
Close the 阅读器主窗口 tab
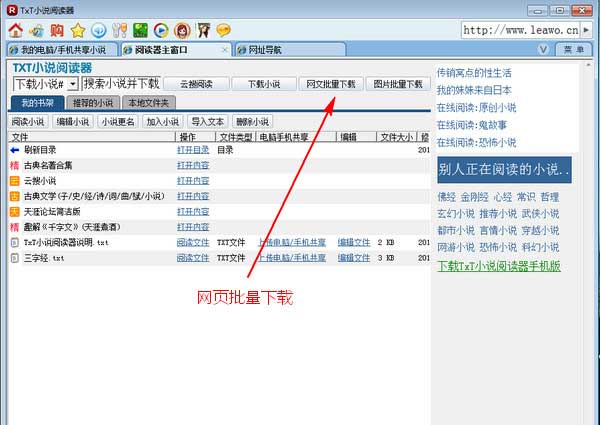[x=225, y=50]
